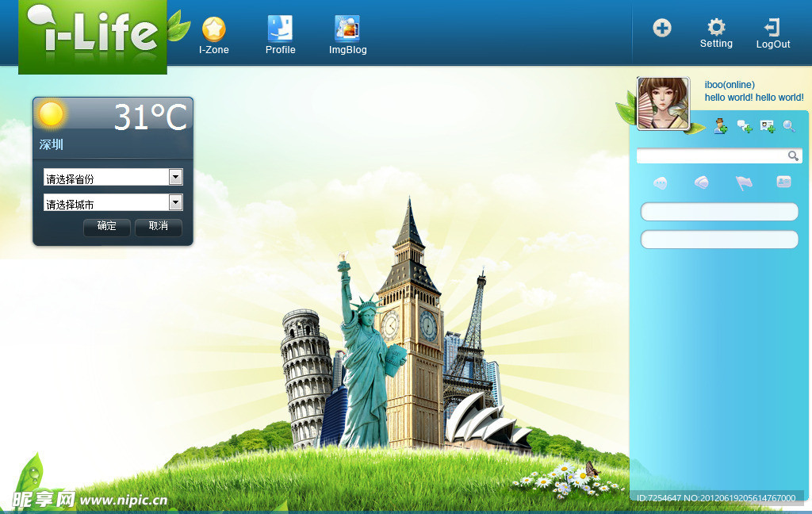
Task: Click the add contact card icon
Action: (x=768, y=126)
